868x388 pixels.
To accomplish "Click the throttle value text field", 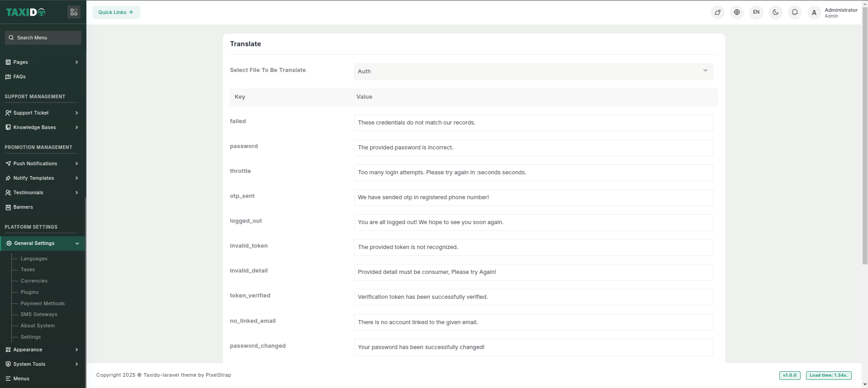I will click(x=533, y=172).
